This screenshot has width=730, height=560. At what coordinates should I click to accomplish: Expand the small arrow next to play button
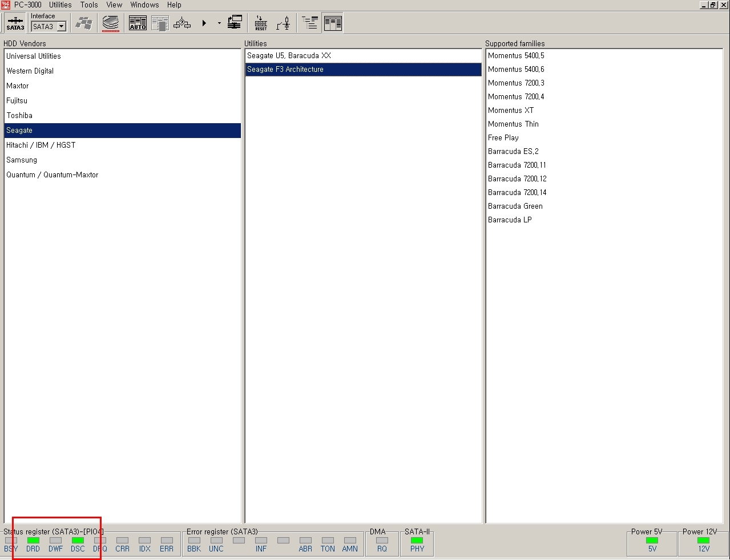(x=219, y=23)
